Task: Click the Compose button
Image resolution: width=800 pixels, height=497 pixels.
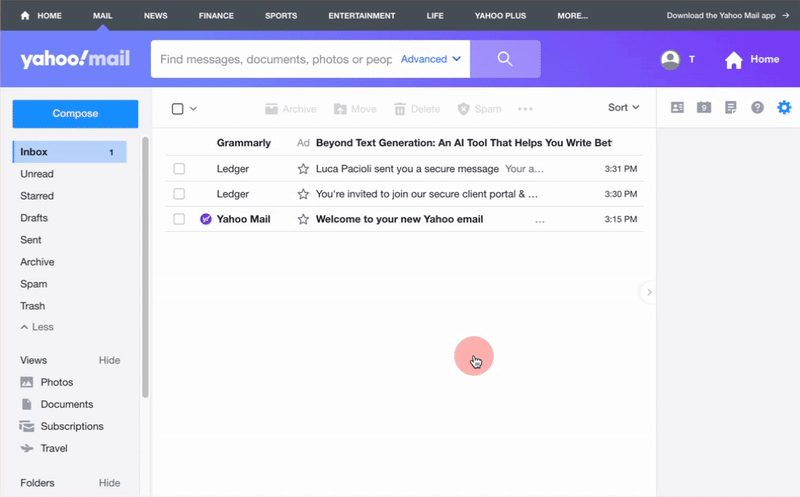Action: pos(75,114)
